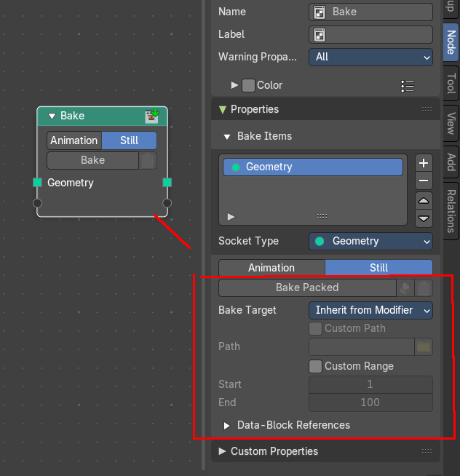
Task: Click the node icon in the Label field
Action: [320, 35]
